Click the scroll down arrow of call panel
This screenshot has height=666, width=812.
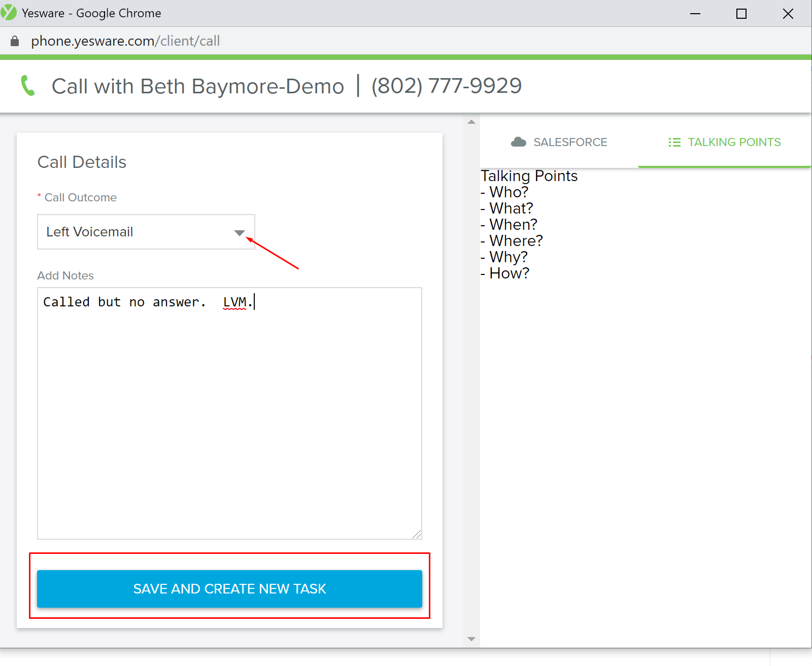pos(471,639)
